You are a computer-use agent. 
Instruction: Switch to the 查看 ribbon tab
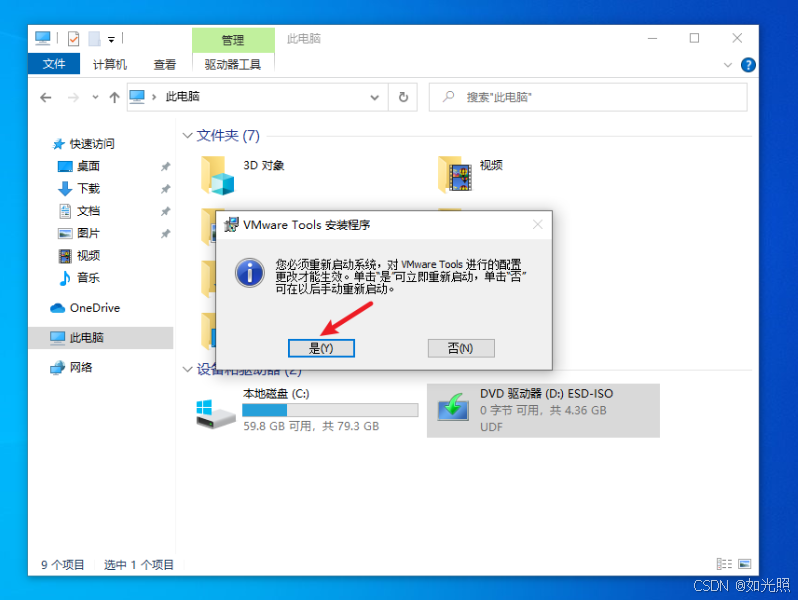(164, 64)
